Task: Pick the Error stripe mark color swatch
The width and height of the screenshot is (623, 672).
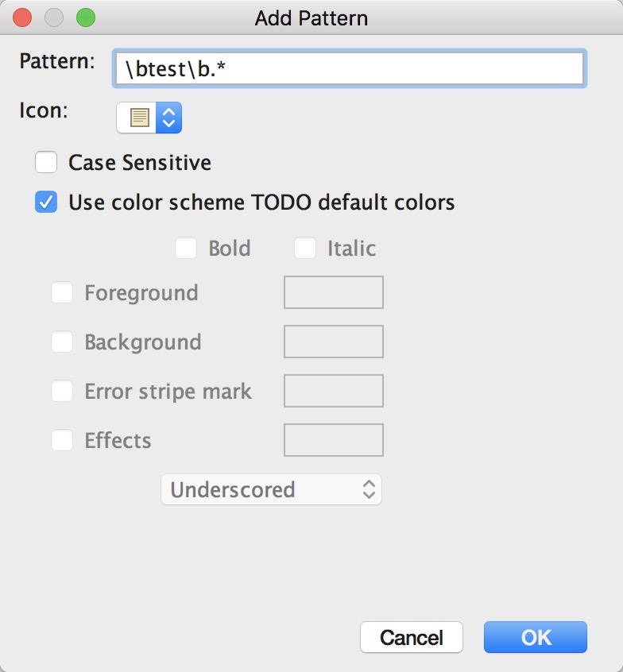Action: click(x=334, y=391)
